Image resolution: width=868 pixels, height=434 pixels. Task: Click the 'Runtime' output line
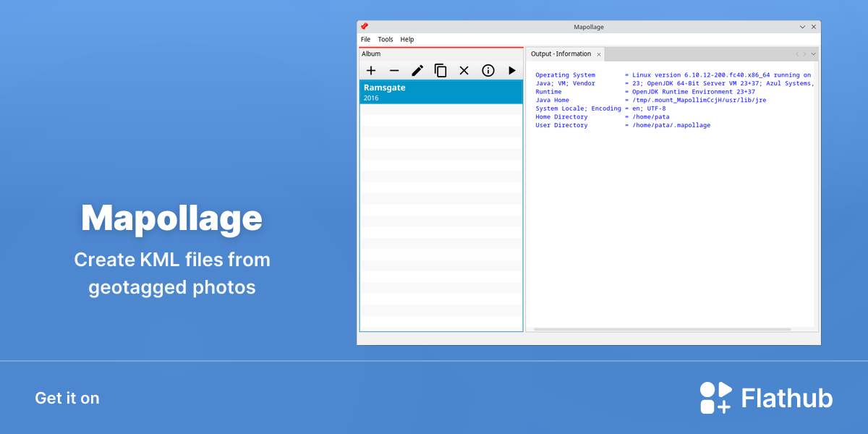pos(645,92)
